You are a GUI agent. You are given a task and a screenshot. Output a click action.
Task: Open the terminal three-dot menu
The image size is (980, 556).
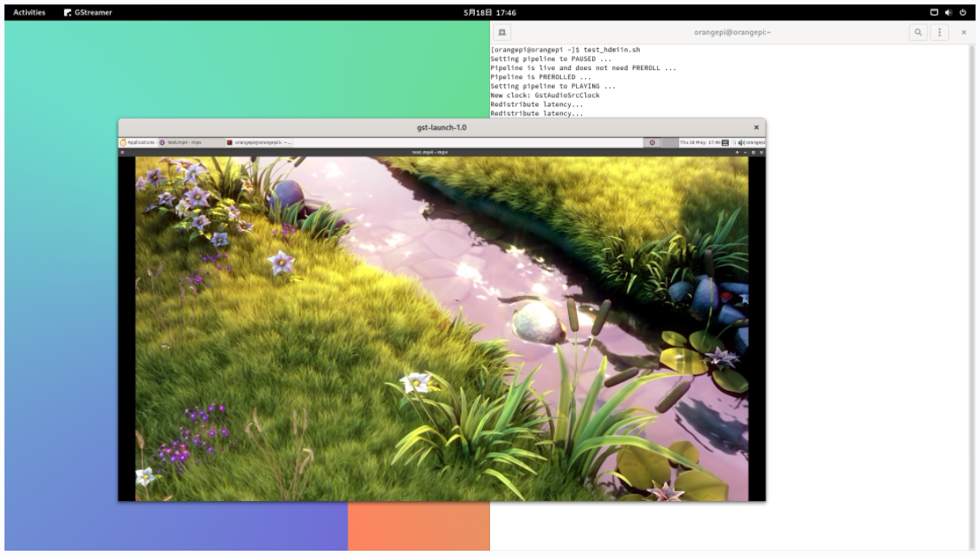(939, 33)
